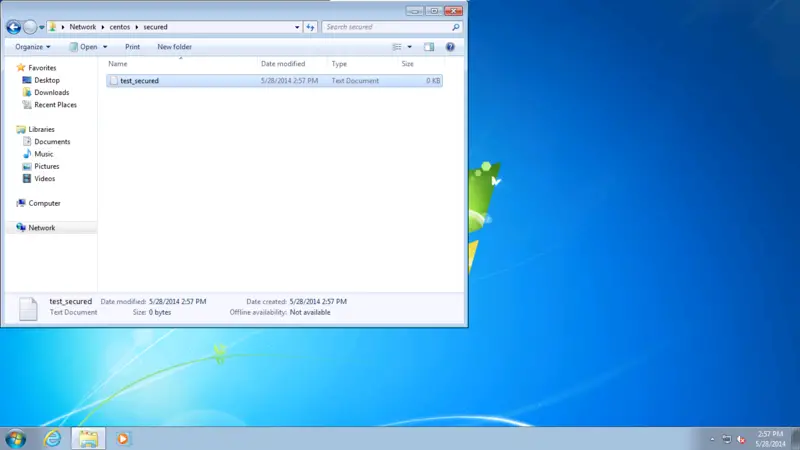This screenshot has width=800, height=450.
Task: Launch Windows Media Player from taskbar
Action: [x=123, y=439]
